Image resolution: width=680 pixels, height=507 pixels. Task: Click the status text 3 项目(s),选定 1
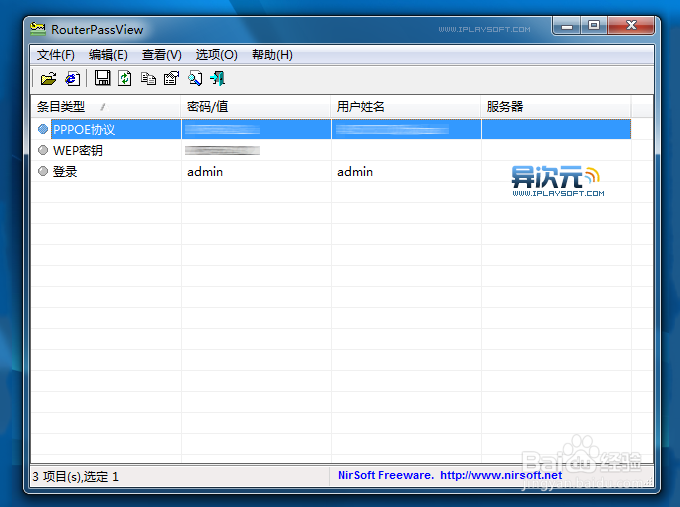[x=75, y=477]
